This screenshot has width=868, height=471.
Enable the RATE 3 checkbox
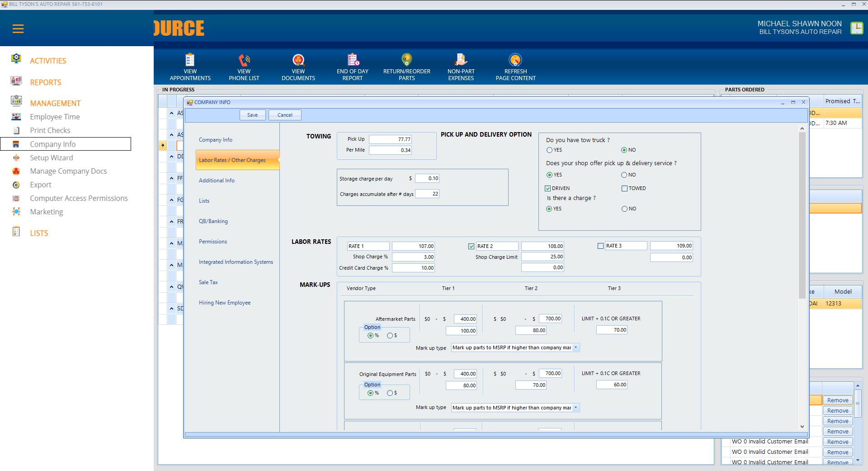coord(600,246)
